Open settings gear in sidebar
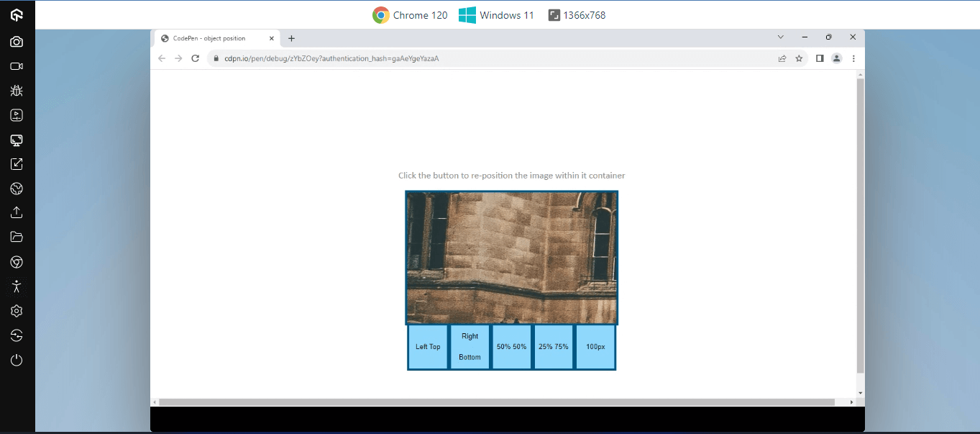The width and height of the screenshot is (980, 434). pos(17,311)
